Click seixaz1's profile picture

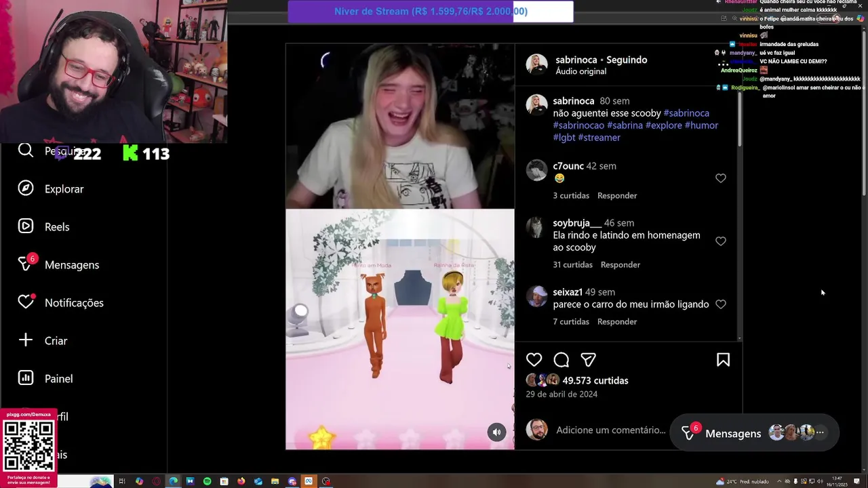click(x=536, y=296)
